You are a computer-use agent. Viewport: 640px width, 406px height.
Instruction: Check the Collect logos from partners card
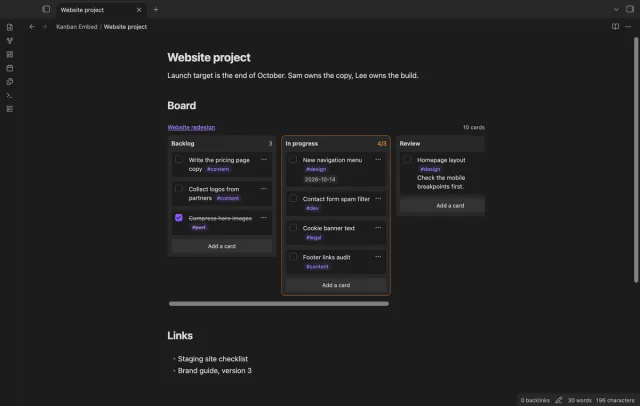tap(179, 189)
